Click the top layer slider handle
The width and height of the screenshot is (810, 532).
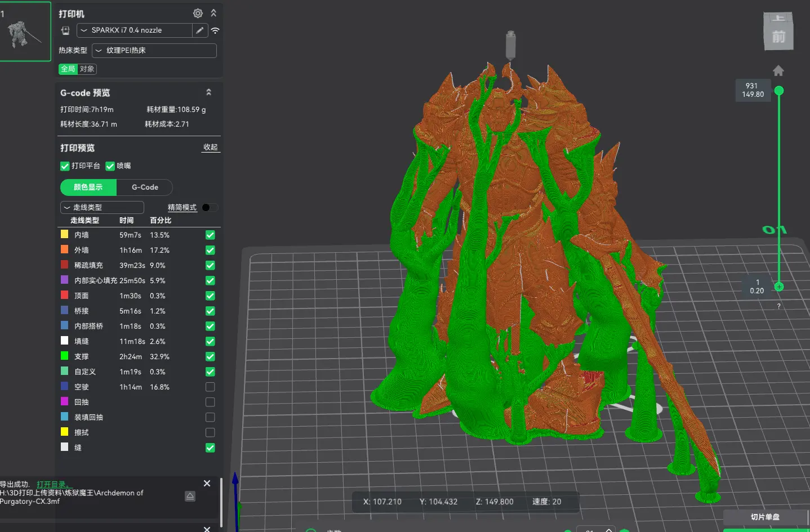pos(779,91)
